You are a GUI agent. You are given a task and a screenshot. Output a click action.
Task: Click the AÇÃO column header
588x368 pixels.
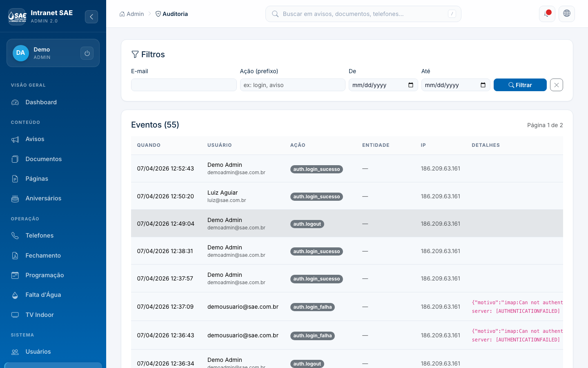pos(298,145)
